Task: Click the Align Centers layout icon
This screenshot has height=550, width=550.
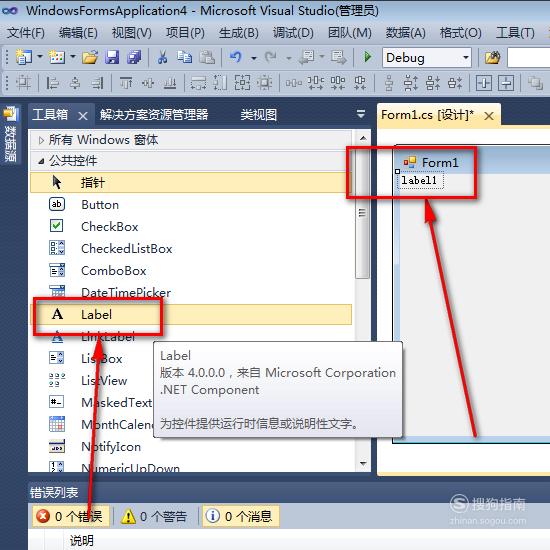Action: pos(75,83)
